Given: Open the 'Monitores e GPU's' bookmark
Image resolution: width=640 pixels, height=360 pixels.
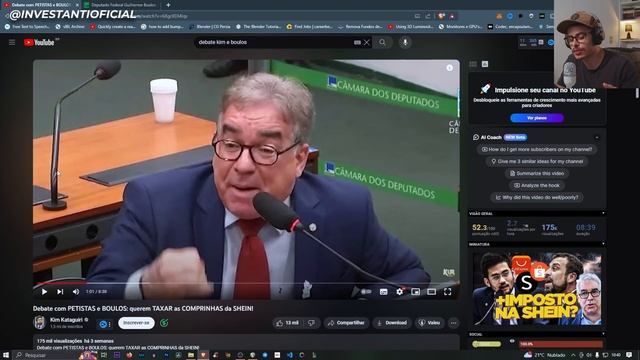Looking at the screenshot, I should pyautogui.click(x=460, y=27).
